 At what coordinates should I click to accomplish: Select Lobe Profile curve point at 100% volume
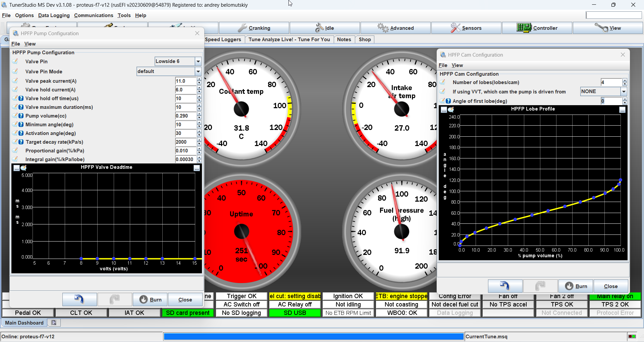(x=621, y=180)
